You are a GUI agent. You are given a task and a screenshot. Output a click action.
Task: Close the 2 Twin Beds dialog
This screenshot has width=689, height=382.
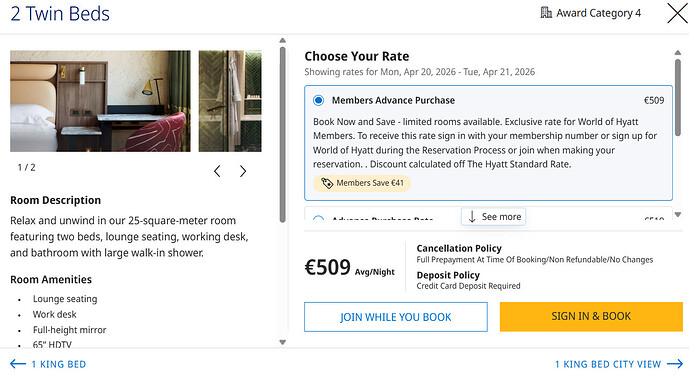[x=678, y=13]
